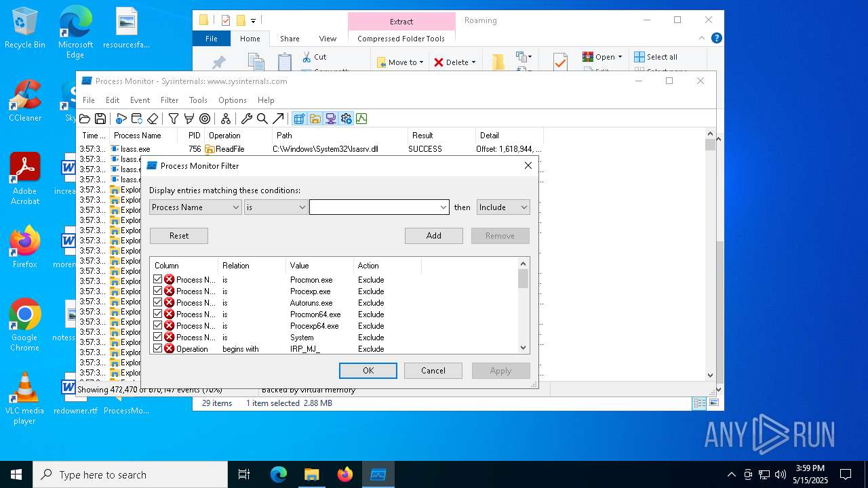Click the filter list vertical scrollbar thumb
868x488 pixels.
tap(523, 279)
